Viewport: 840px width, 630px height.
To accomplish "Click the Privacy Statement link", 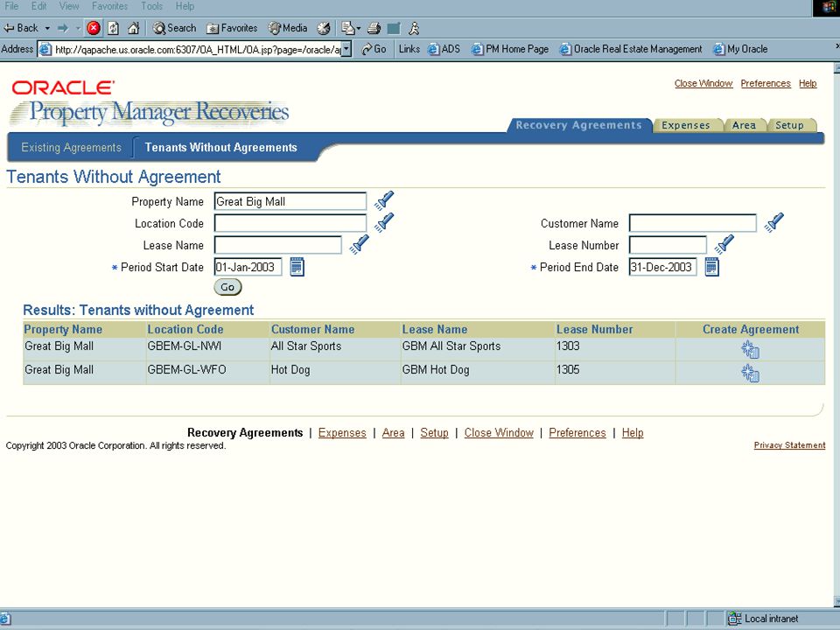I will tap(789, 445).
